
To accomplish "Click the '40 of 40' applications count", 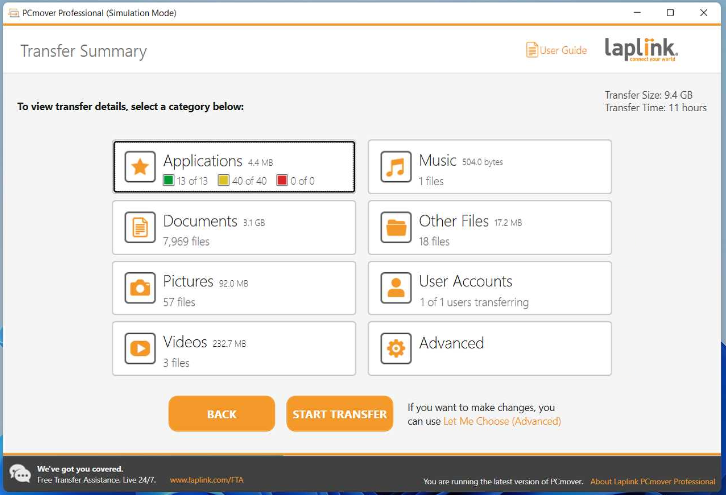I will [250, 181].
